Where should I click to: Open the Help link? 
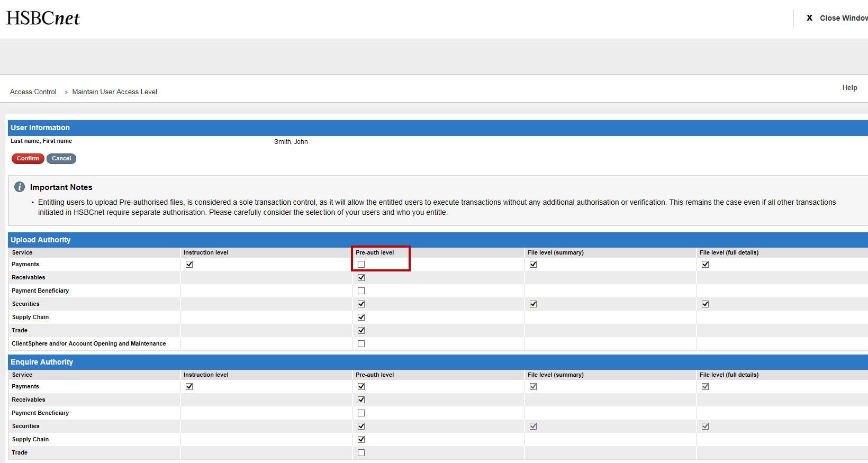(x=849, y=88)
